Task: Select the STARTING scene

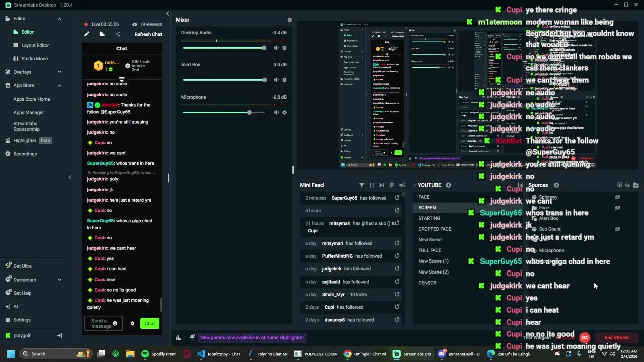Action: tap(429, 218)
